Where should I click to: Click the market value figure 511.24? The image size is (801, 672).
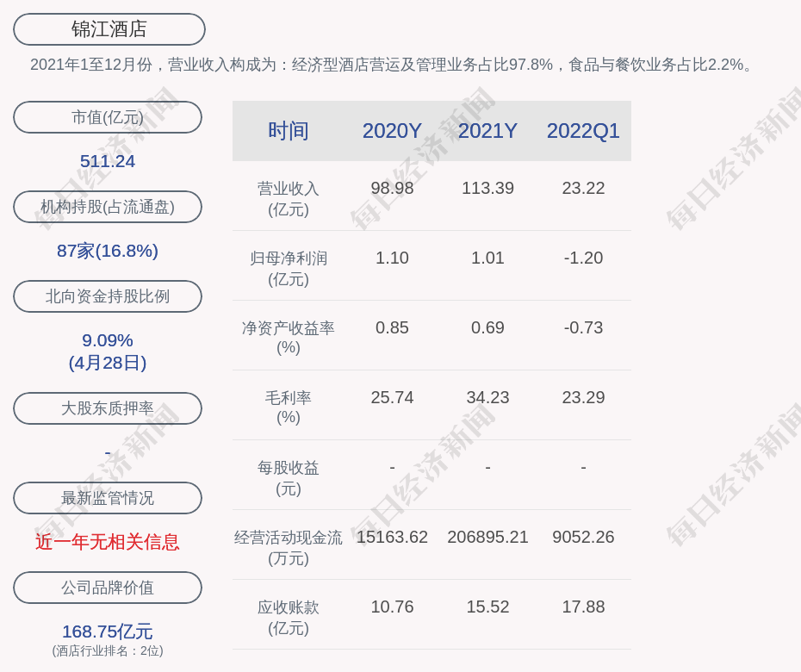(x=108, y=161)
